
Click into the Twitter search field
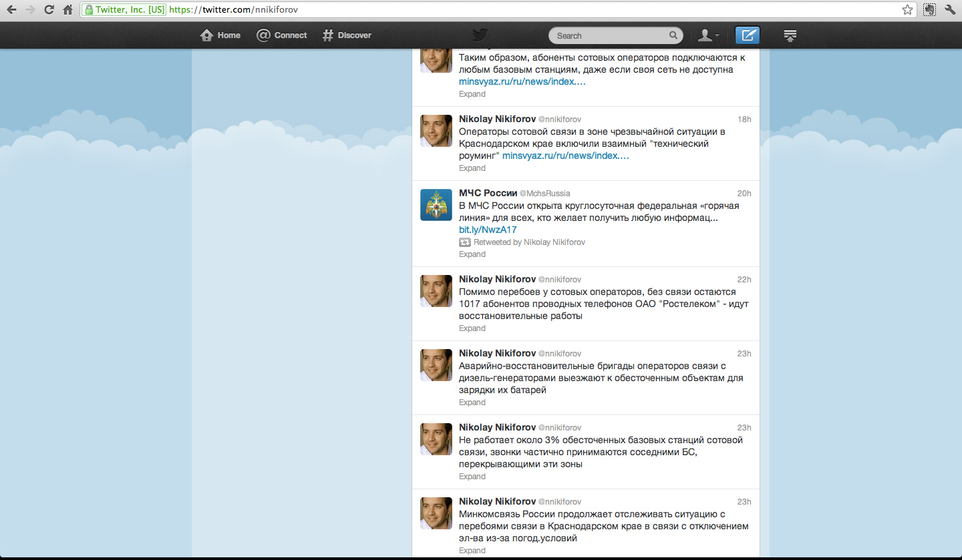coord(608,36)
